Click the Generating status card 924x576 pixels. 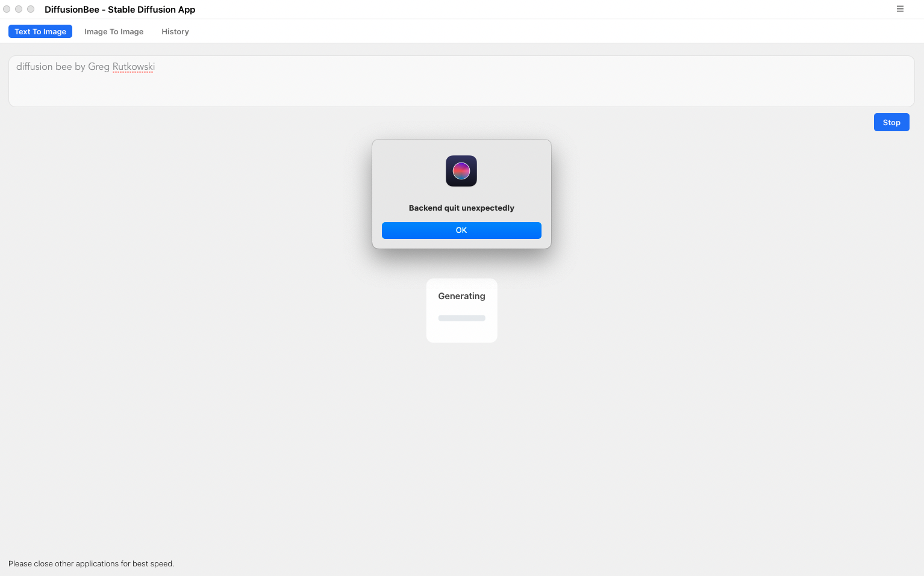coord(461,311)
